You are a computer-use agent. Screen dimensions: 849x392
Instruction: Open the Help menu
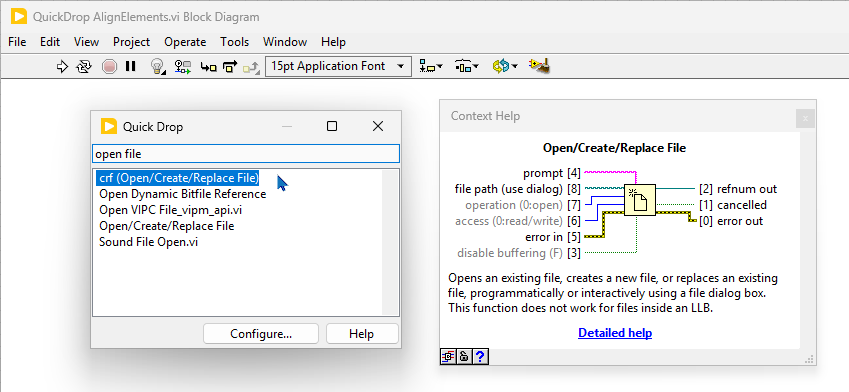coord(333,42)
